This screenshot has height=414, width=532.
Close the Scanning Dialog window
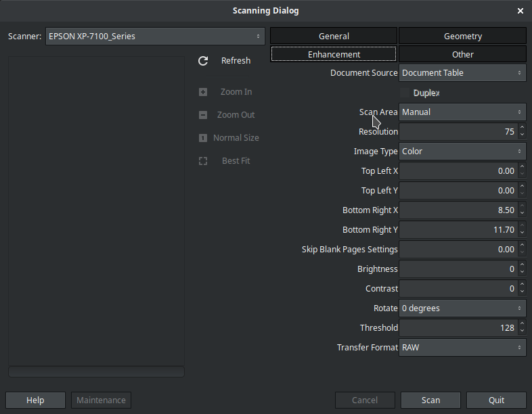pyautogui.click(x=520, y=11)
